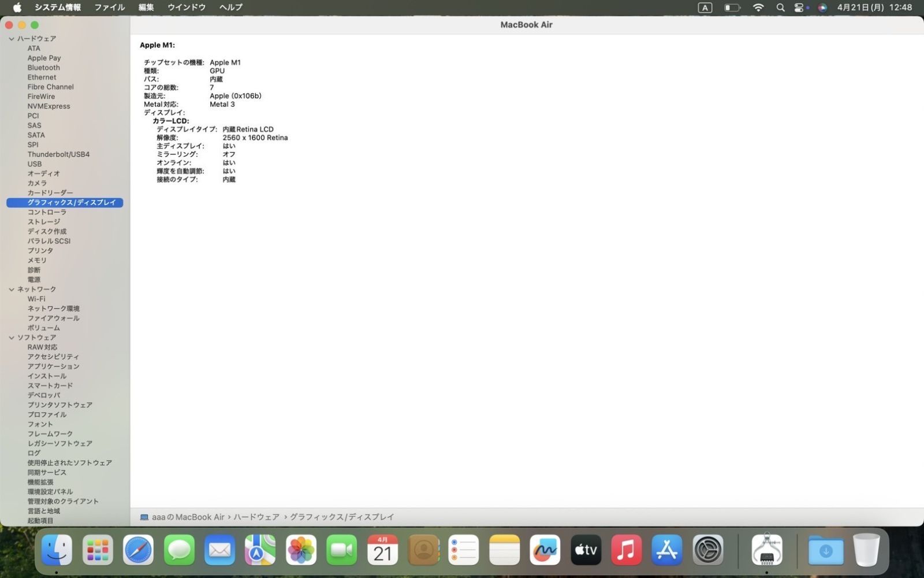The width and height of the screenshot is (924, 578).
Task: Open the App Store
Action: point(666,550)
